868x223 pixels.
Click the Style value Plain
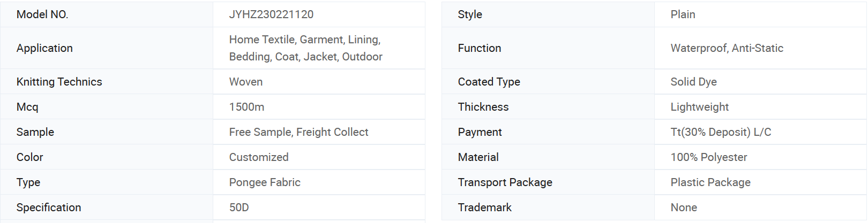[x=683, y=14]
